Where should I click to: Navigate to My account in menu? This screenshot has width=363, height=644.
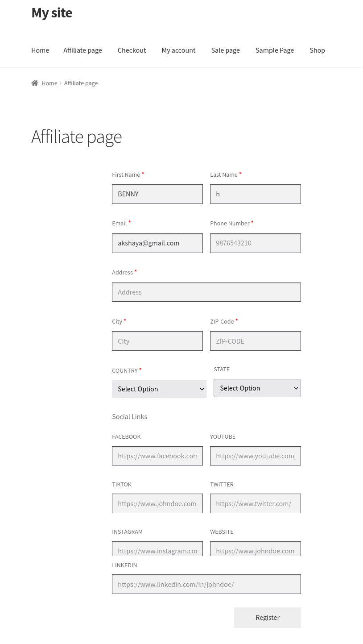(x=178, y=50)
